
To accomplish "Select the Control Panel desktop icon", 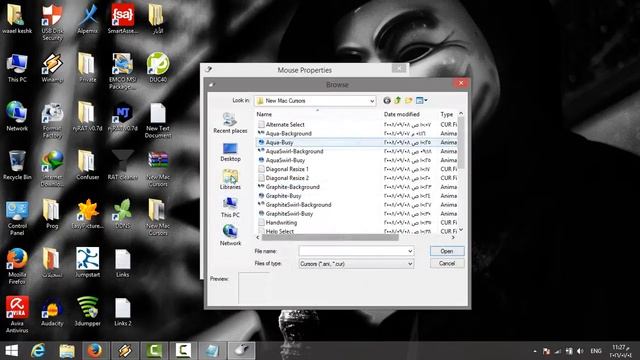I will click(x=17, y=218).
